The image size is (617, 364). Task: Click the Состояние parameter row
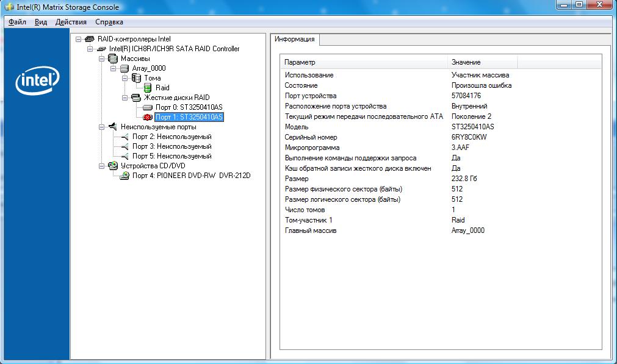(441, 85)
